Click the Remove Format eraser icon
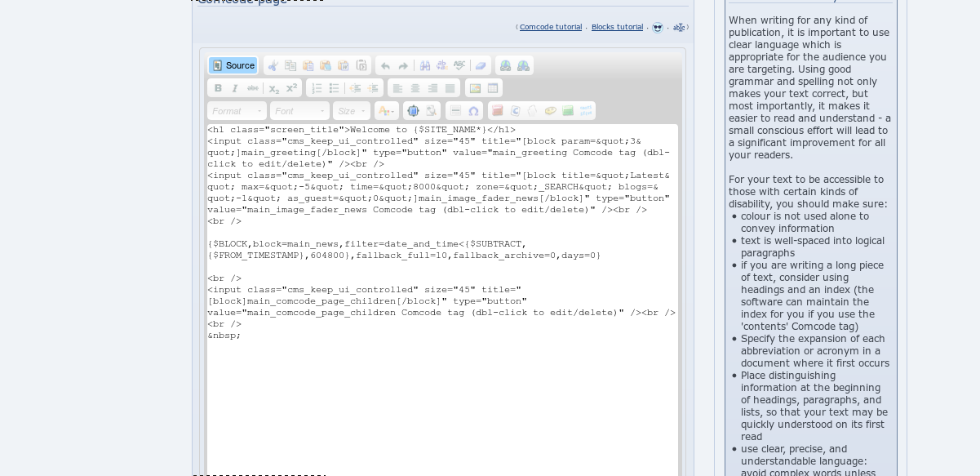This screenshot has height=476, width=980. (481, 65)
